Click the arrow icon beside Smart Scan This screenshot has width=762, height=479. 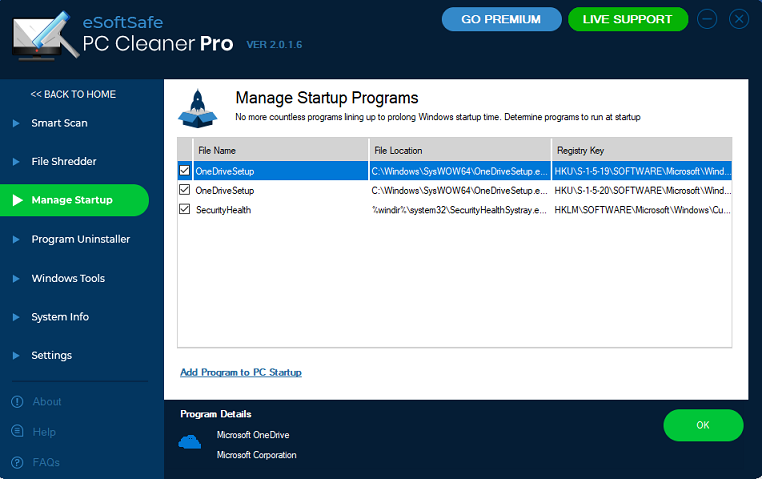(16, 123)
